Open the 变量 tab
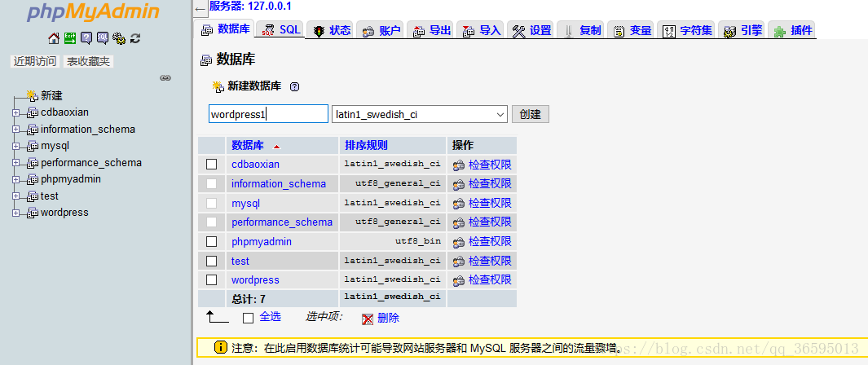 coord(632,30)
